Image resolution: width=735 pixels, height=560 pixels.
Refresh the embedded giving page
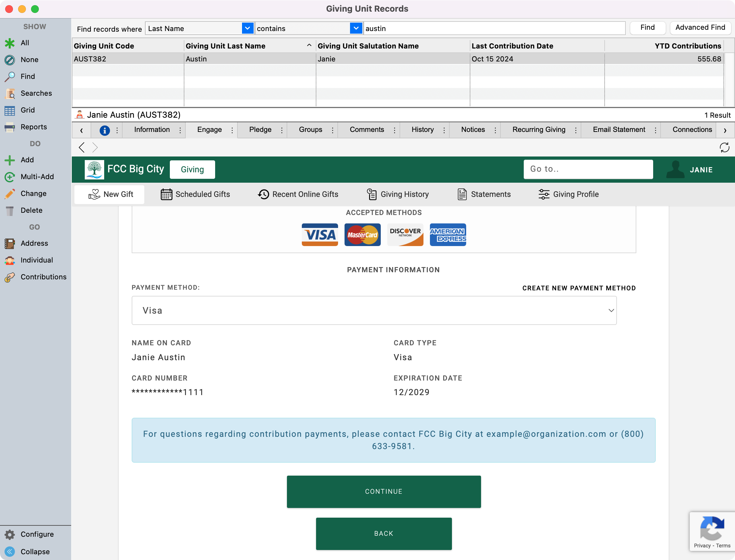(x=724, y=148)
